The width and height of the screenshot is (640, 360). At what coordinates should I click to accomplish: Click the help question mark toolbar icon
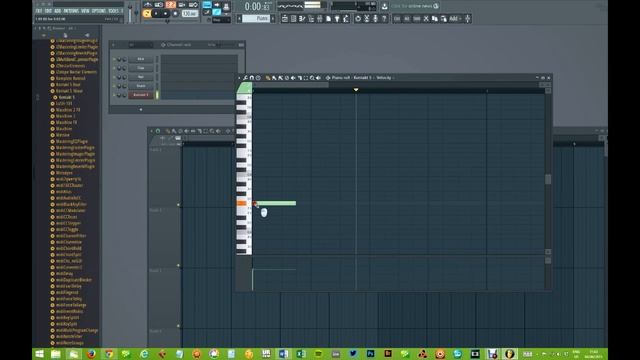coord(384,18)
